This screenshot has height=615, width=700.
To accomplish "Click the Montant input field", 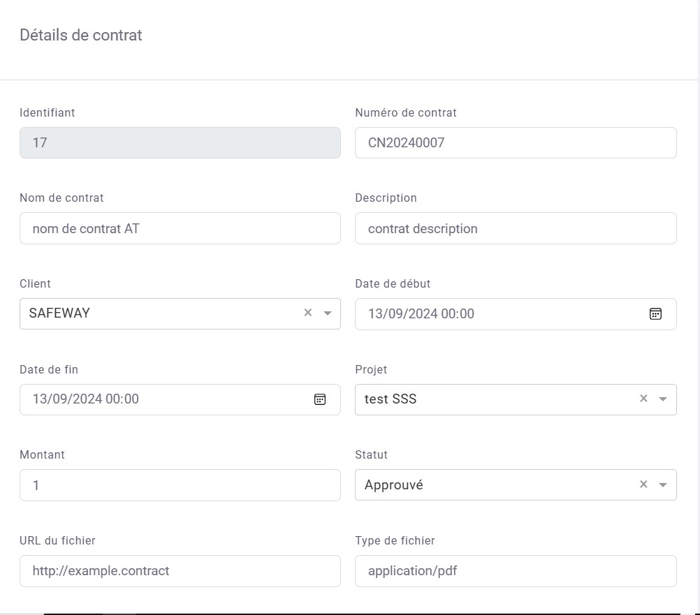I will [x=180, y=485].
